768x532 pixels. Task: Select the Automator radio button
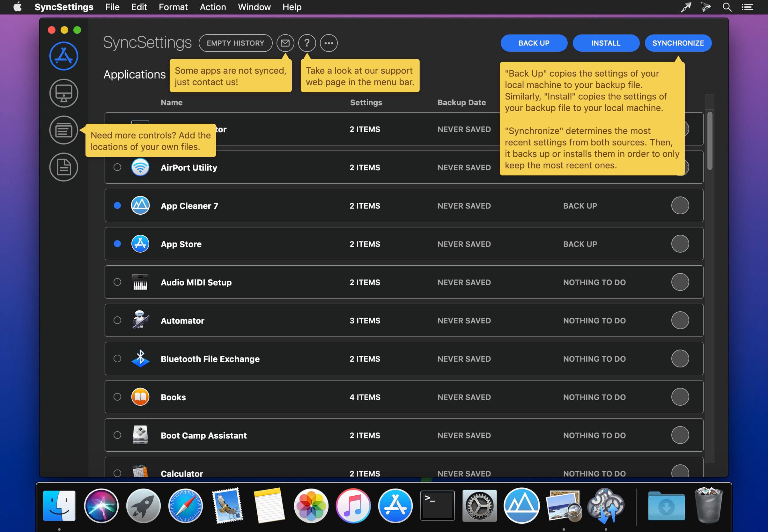[117, 320]
